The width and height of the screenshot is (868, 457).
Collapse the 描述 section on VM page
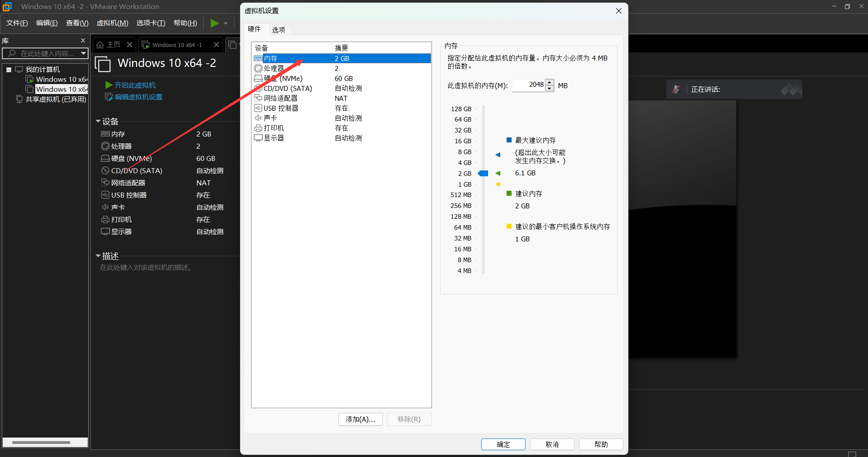pyautogui.click(x=98, y=256)
